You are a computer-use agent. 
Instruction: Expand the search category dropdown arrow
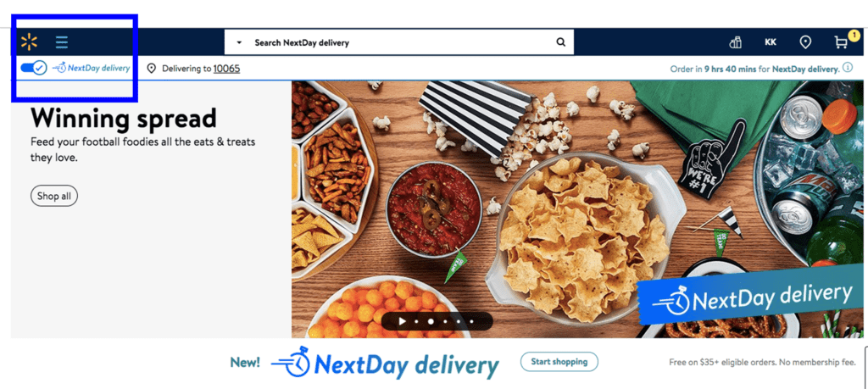click(239, 42)
